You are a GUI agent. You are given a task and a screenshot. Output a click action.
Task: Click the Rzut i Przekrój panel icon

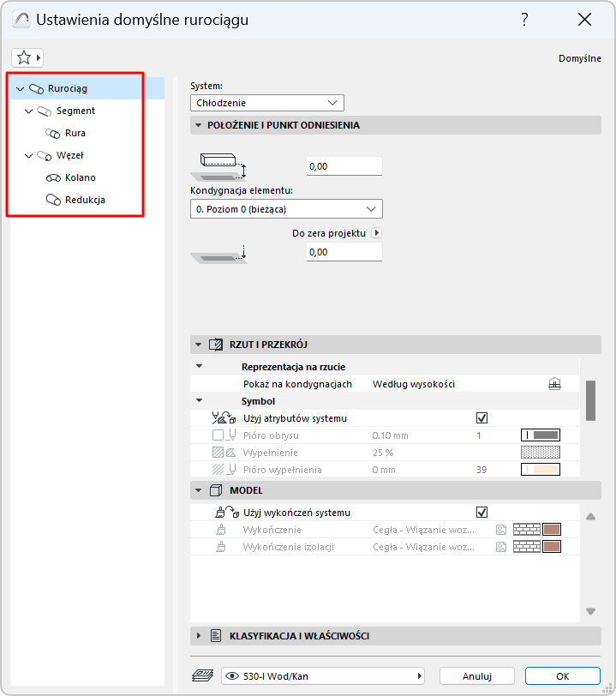point(216,345)
